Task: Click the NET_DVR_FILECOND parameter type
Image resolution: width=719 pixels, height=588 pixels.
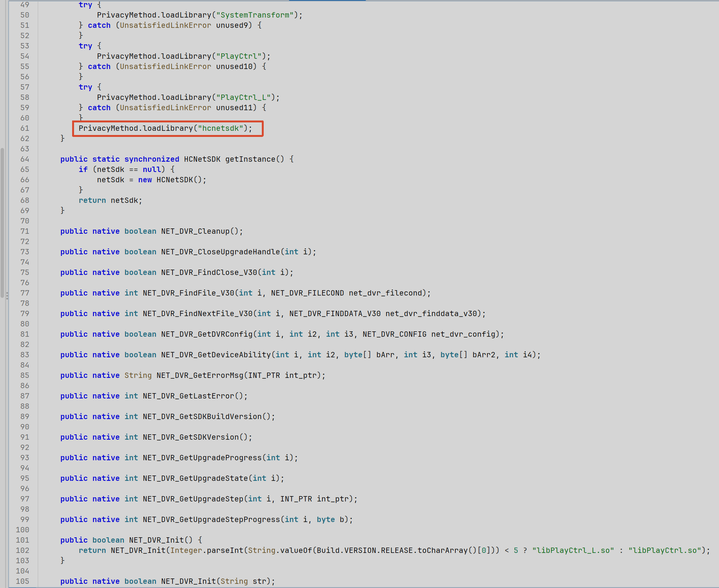Action: click(x=307, y=293)
